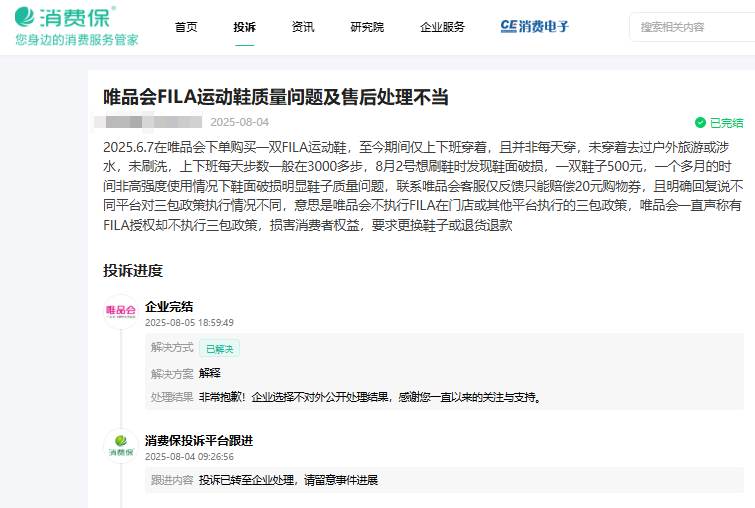Click the 消费保投诉平台跟进 entry title
Screen dimensions: 755x508
199,440
